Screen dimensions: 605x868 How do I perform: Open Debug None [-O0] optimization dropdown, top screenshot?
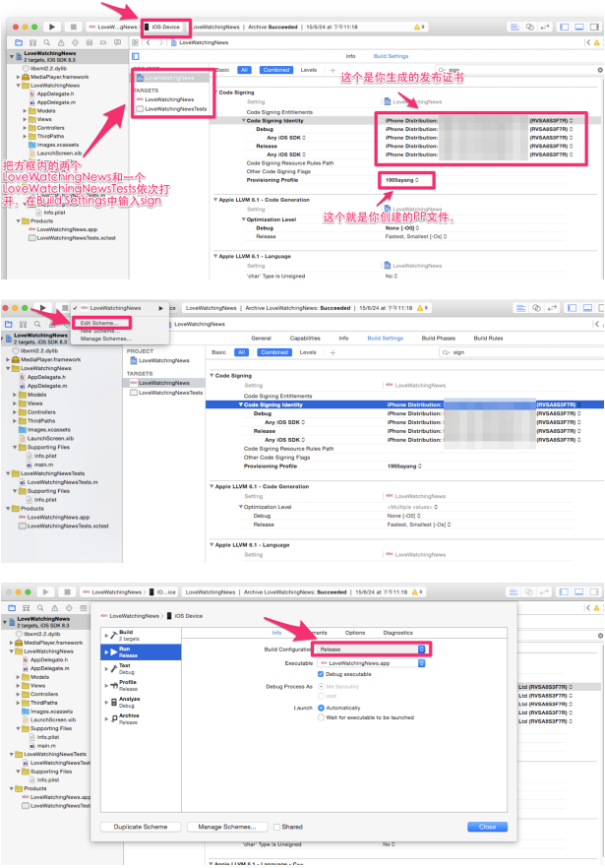click(x=401, y=228)
